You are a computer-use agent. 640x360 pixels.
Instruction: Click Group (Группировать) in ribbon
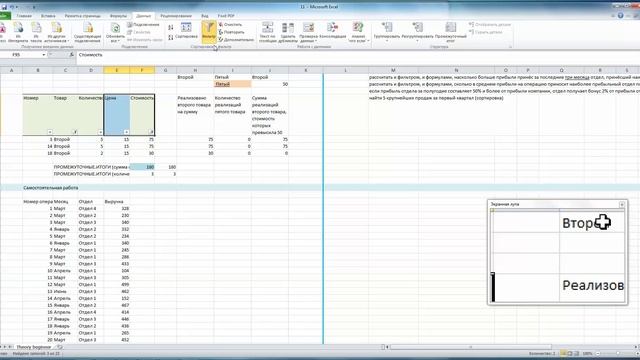click(387, 32)
